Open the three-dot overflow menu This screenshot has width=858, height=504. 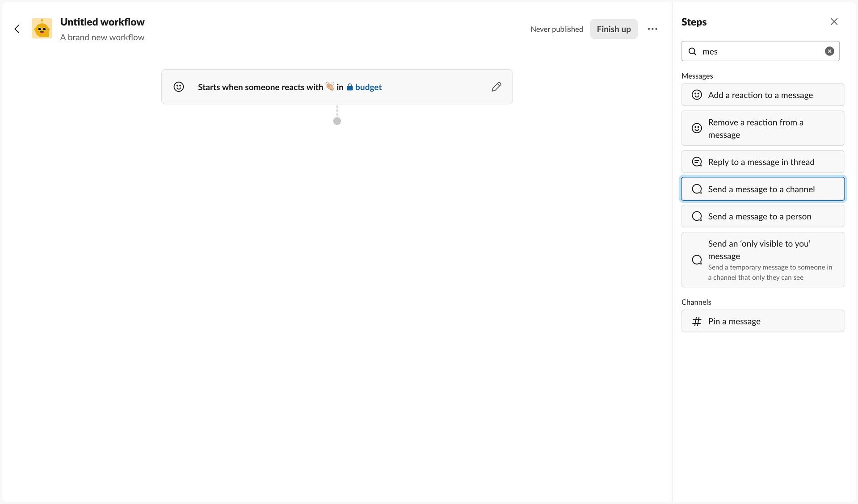pyautogui.click(x=652, y=29)
